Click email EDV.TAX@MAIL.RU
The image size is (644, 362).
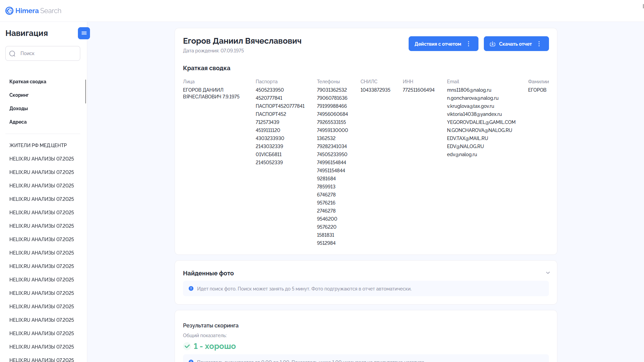[467, 138]
